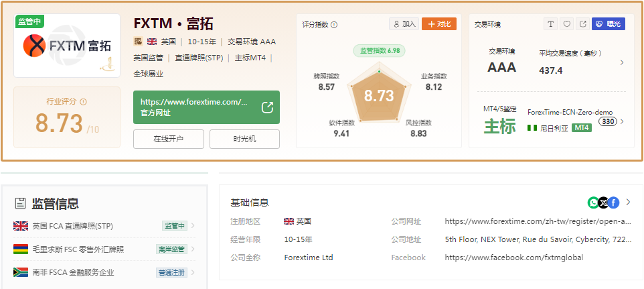Click the green 监管中 badge on logo

point(29,21)
